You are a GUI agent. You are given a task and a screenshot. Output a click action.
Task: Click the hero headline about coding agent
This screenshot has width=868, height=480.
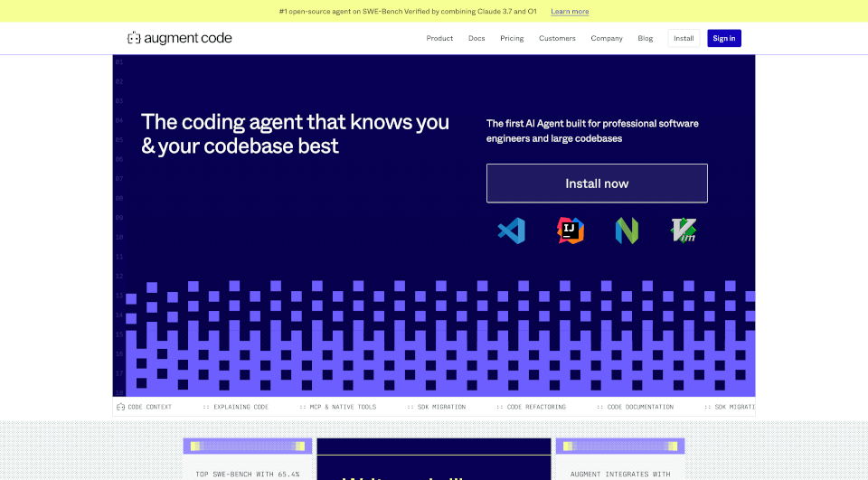tap(295, 134)
